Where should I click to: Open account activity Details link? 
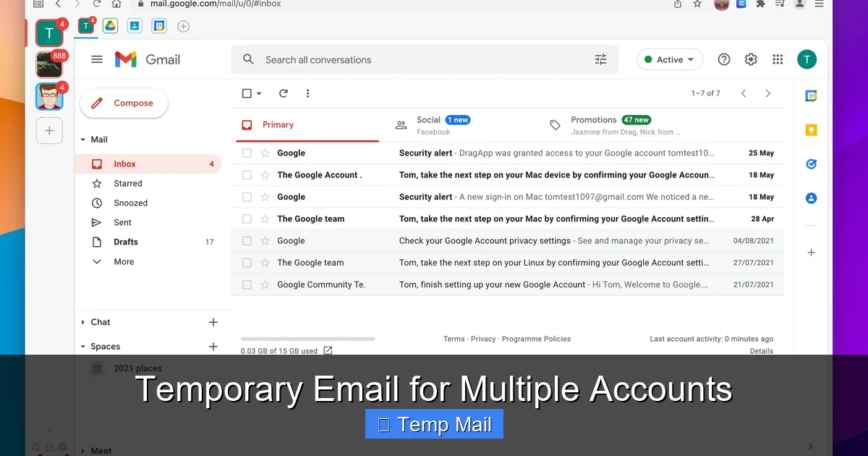tap(762, 351)
